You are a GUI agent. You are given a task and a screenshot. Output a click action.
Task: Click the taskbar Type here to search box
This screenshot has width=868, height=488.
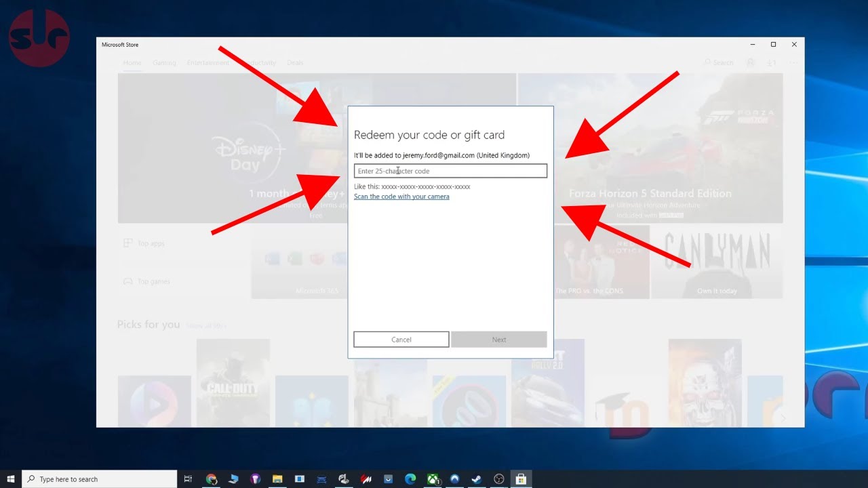tap(100, 479)
